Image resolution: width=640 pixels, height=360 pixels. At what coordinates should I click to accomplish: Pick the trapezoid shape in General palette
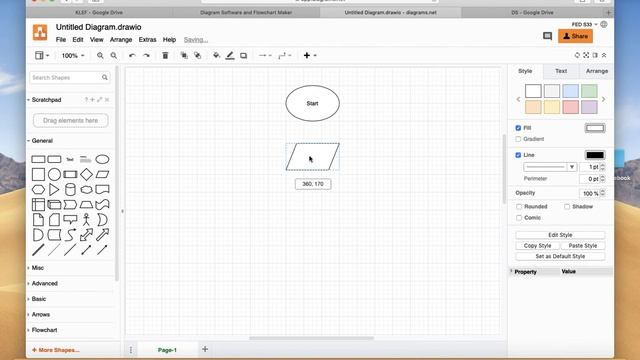pos(86,204)
